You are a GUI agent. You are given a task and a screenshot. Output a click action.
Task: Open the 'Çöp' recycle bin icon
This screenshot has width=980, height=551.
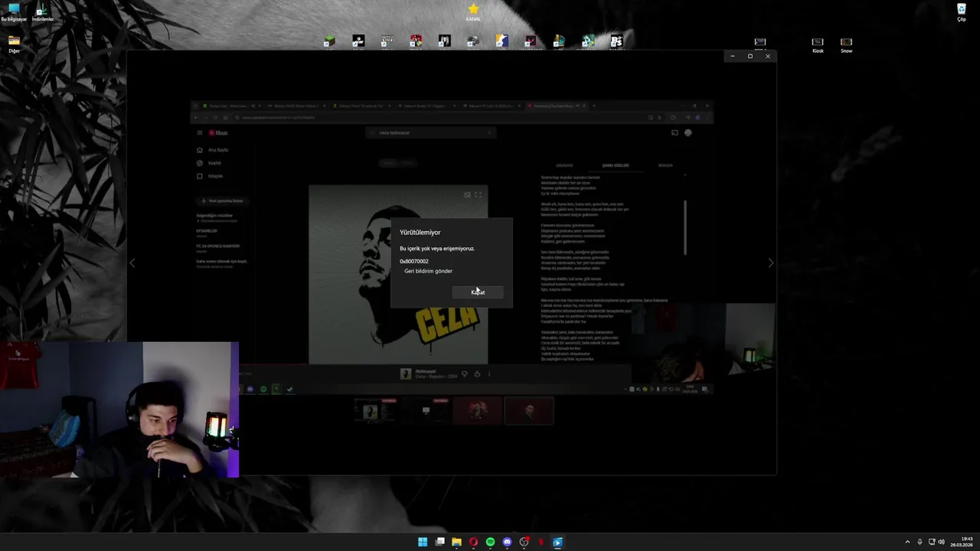(961, 12)
